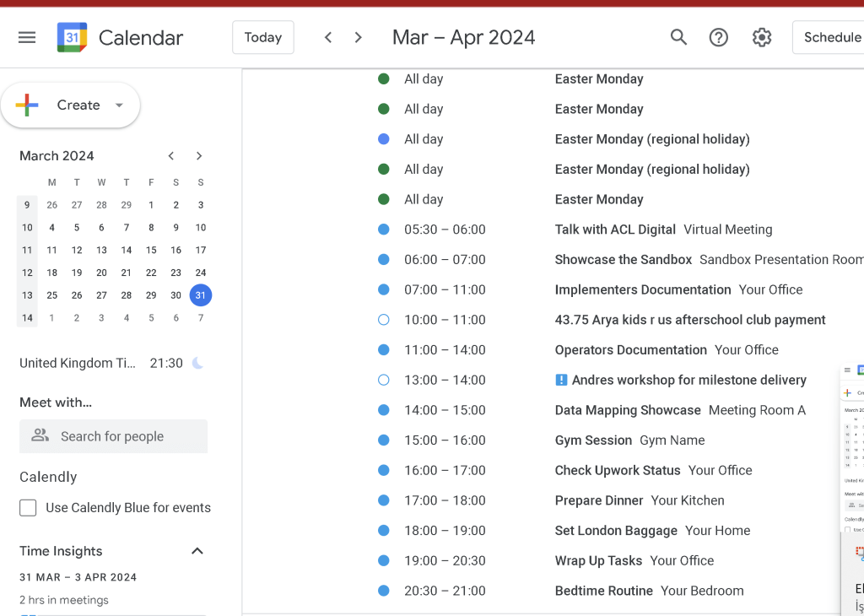Viewport: 864px width, 616px height.
Task: Click the Time Insights heading
Action: (x=61, y=551)
